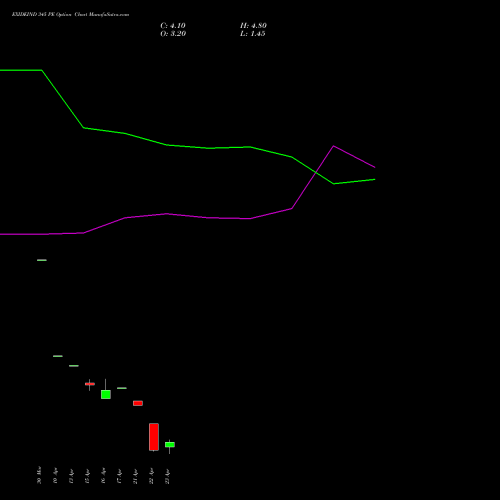Viewport: 500px width, 500px height.
Task: Click the green candlestick on 23 Apr
Action: 170,445
